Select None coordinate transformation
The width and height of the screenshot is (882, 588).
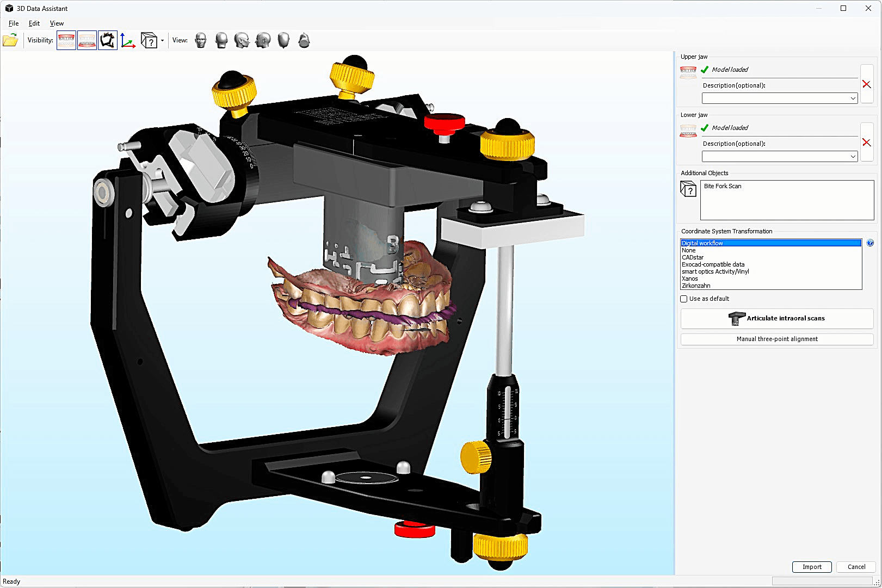point(771,250)
